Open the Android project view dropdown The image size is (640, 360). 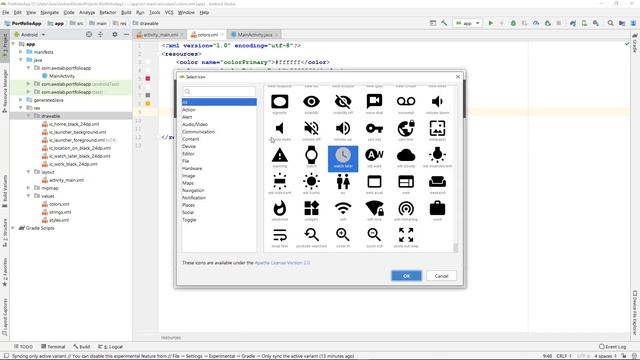click(x=29, y=35)
